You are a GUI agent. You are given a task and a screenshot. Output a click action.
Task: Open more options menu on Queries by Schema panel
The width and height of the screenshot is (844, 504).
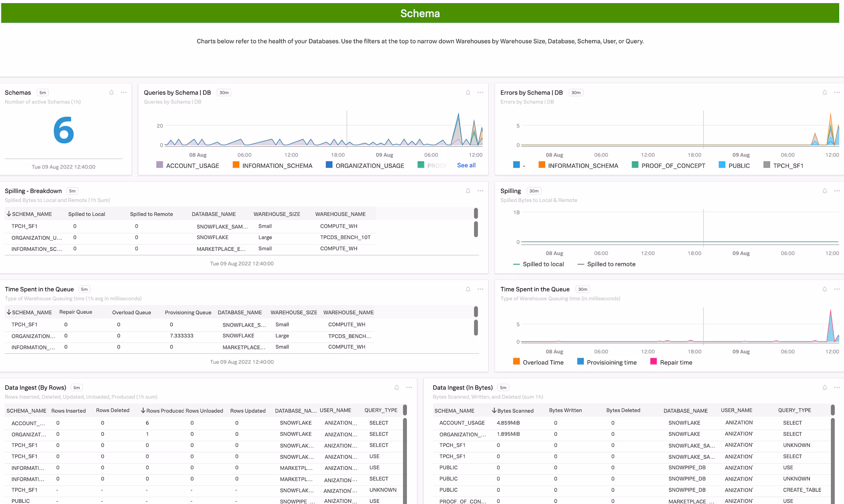coord(480,93)
